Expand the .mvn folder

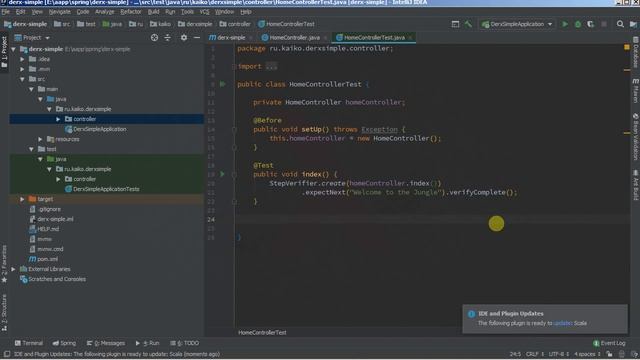(x=22, y=69)
